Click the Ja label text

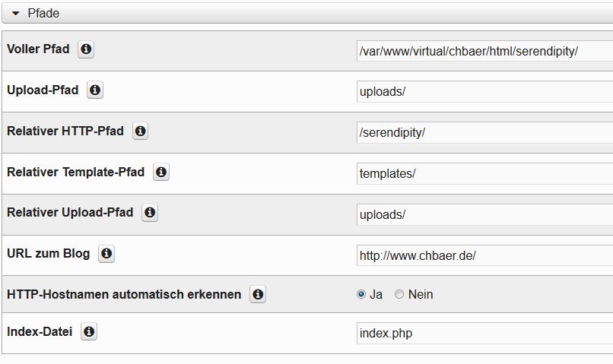[x=376, y=294]
